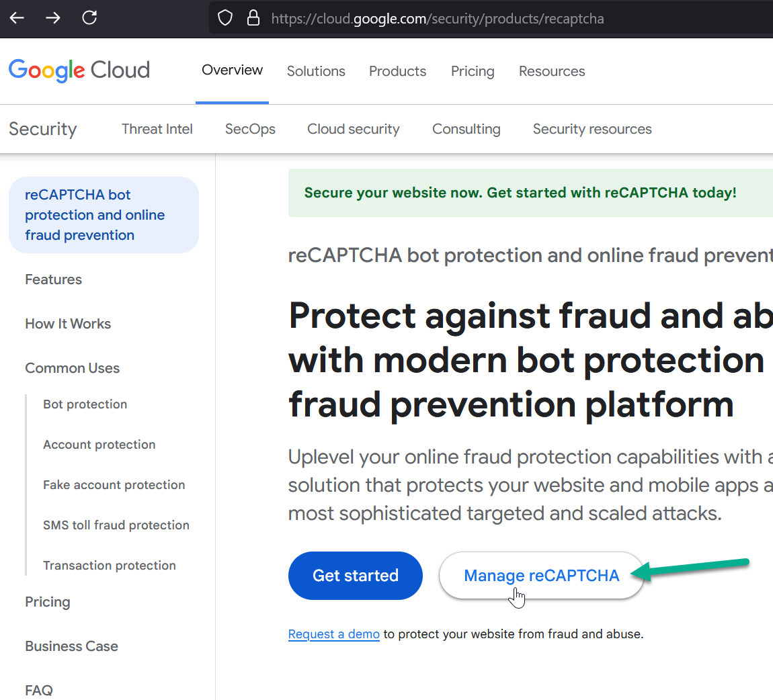Jump to Common Uses section
Screen dimensions: 773x700
tap(73, 368)
